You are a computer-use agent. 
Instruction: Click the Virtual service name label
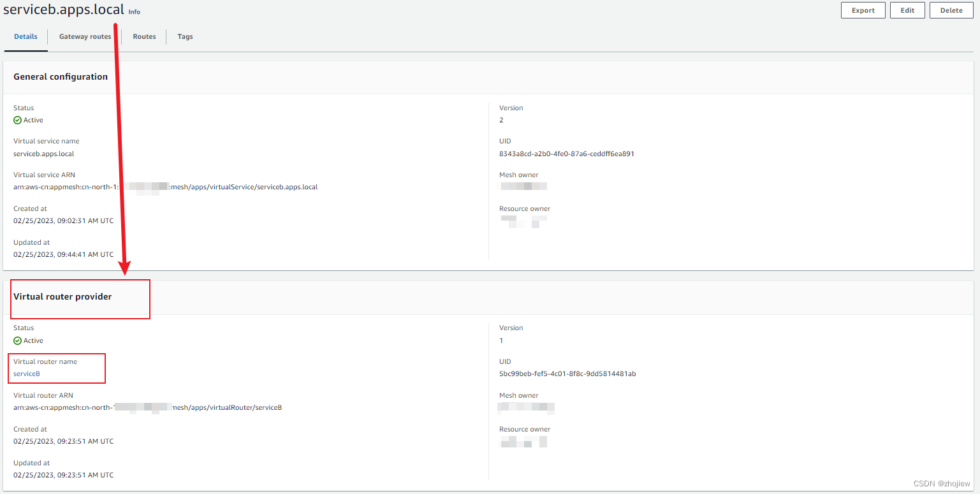pyautogui.click(x=47, y=141)
